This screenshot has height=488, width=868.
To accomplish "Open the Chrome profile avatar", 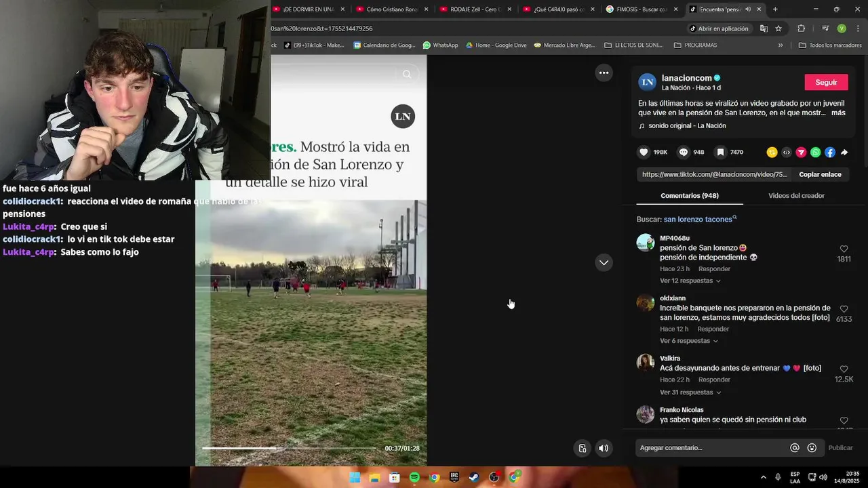I will pos(842,28).
